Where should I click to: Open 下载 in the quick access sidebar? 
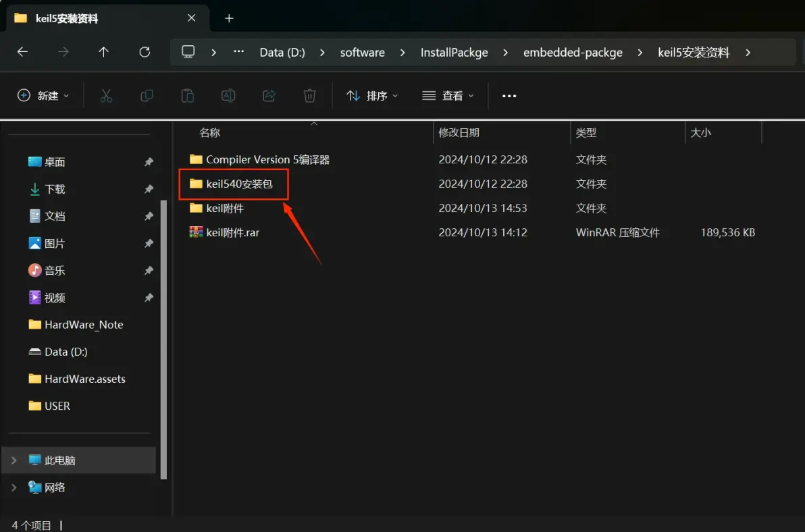(55, 190)
